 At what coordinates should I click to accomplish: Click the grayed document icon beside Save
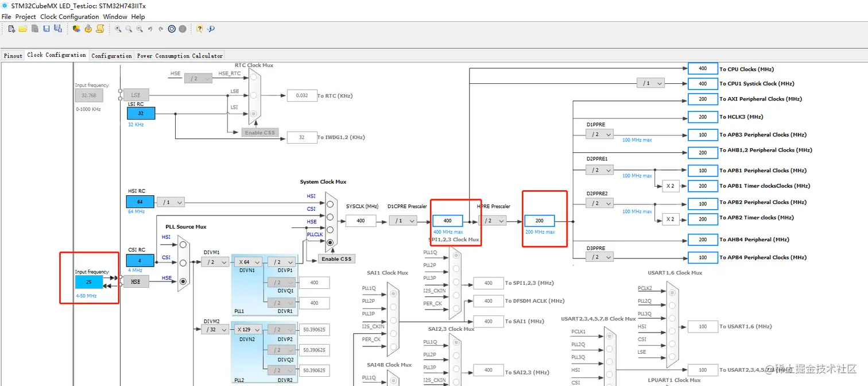35,29
